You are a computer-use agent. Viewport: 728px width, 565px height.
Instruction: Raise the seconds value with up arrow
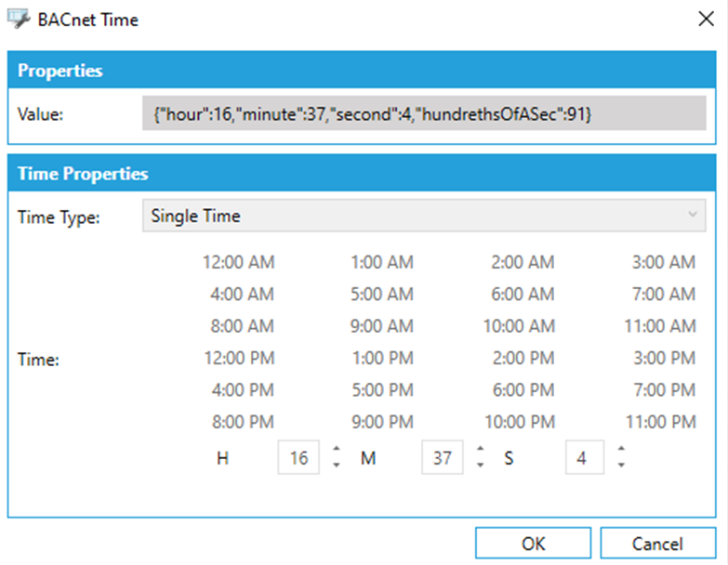coord(620,451)
